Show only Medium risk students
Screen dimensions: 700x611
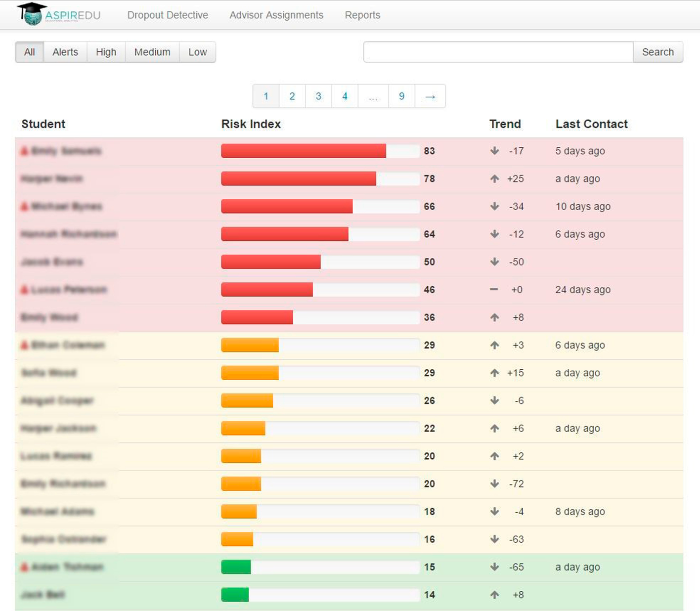[x=152, y=52]
